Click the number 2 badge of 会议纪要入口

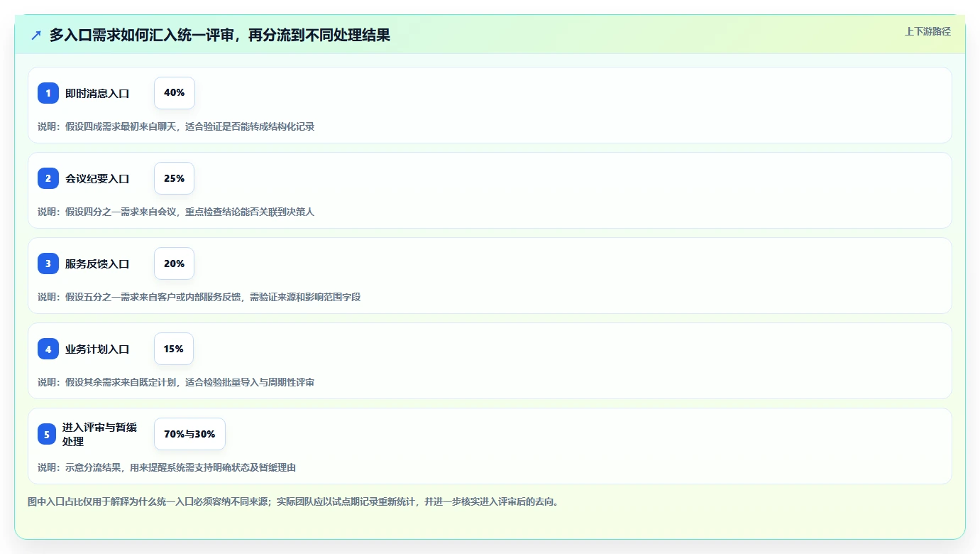(48, 178)
